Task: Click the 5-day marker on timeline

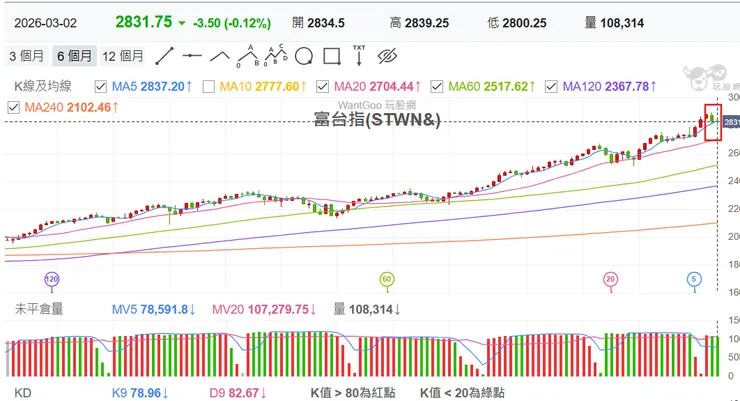Action: click(694, 279)
